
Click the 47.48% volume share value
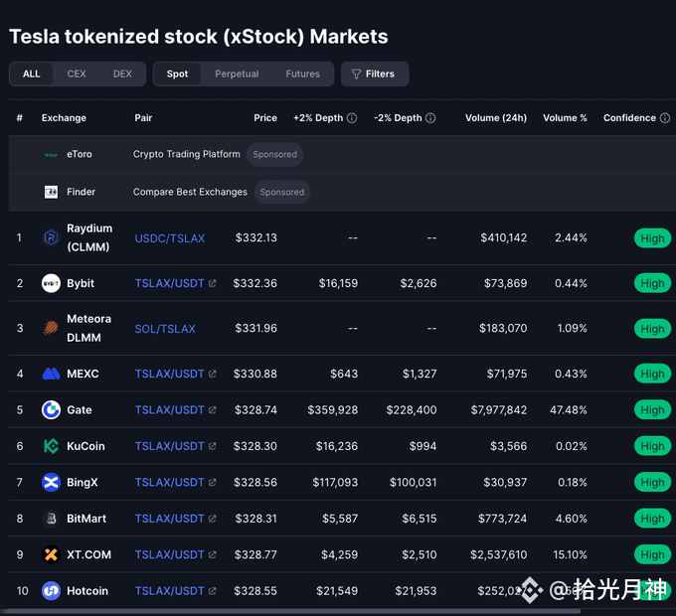coord(569,409)
